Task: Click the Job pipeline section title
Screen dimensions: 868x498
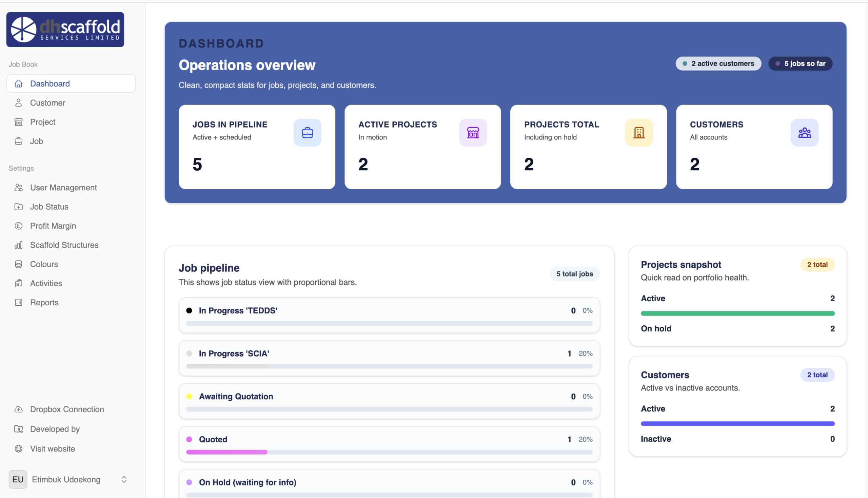Action: [209, 268]
